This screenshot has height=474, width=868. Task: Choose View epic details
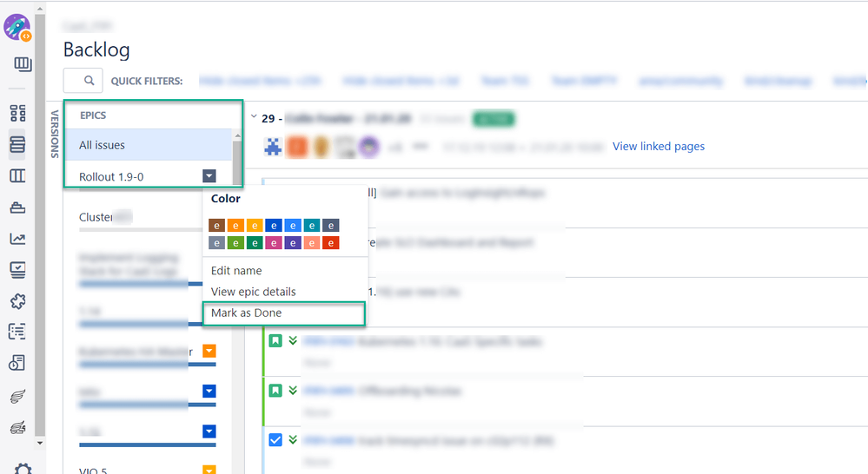click(254, 292)
